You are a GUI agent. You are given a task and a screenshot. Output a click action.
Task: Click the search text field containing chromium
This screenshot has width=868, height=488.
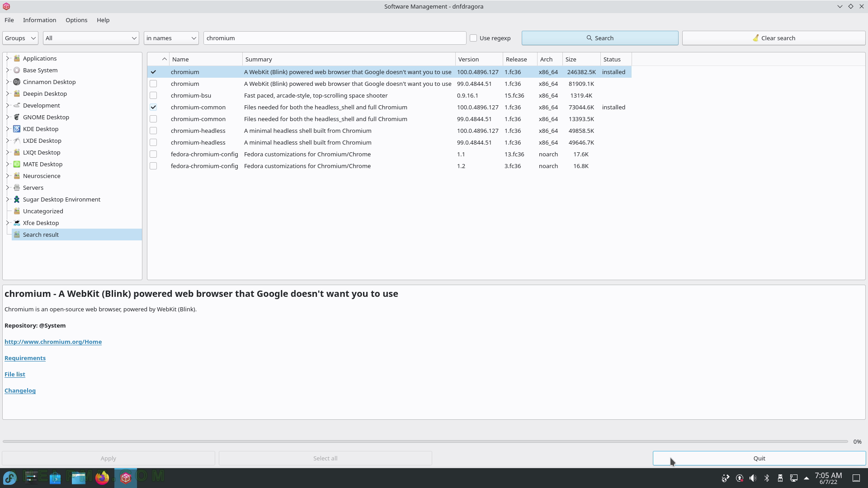click(x=335, y=38)
